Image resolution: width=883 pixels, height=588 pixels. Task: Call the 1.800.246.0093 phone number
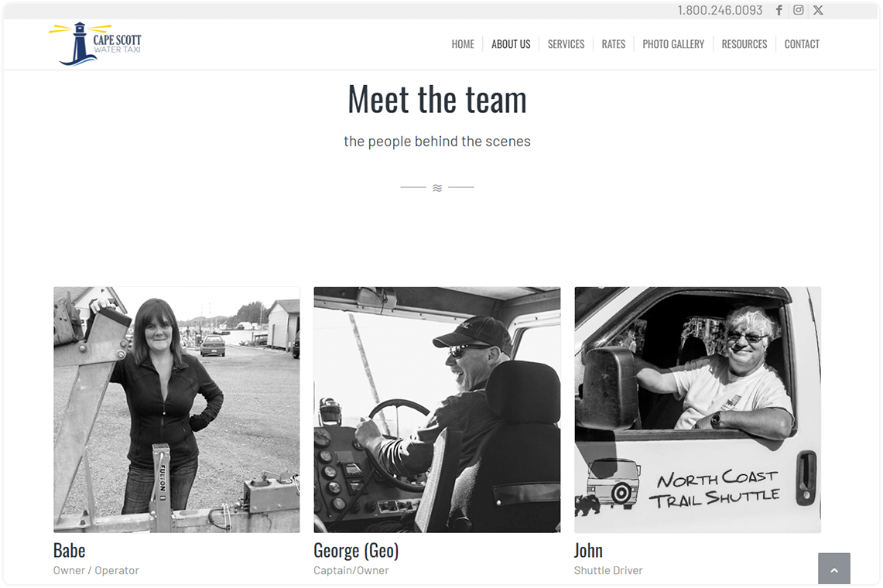coord(720,10)
